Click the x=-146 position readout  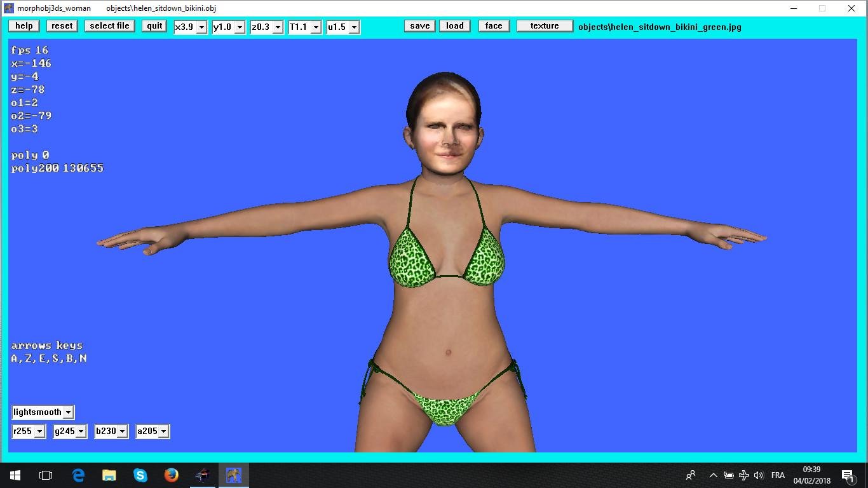(x=31, y=63)
